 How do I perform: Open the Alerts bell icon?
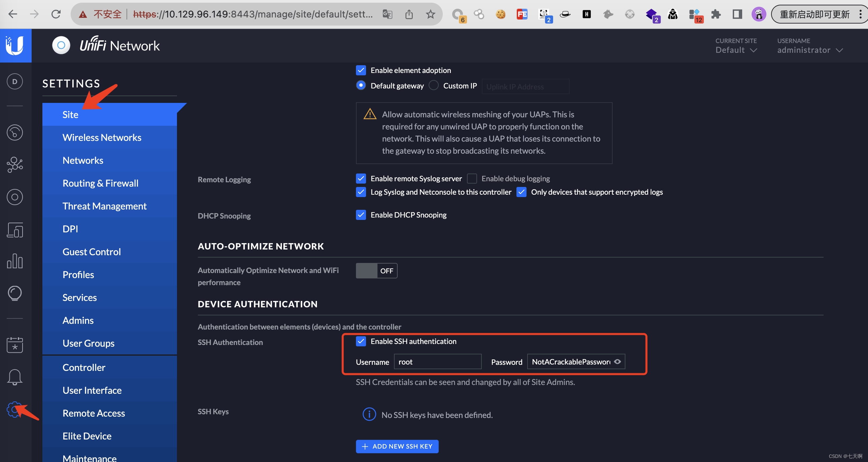[x=15, y=377]
